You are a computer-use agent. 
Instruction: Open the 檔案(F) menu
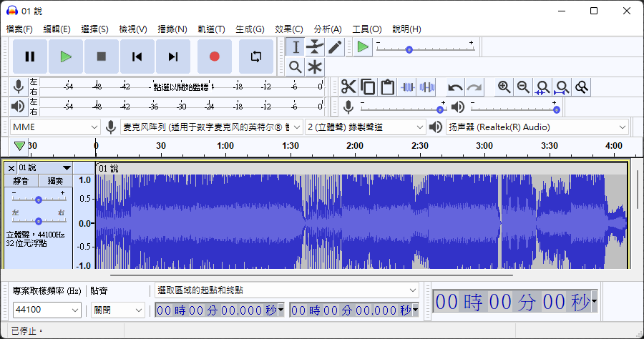(19, 29)
